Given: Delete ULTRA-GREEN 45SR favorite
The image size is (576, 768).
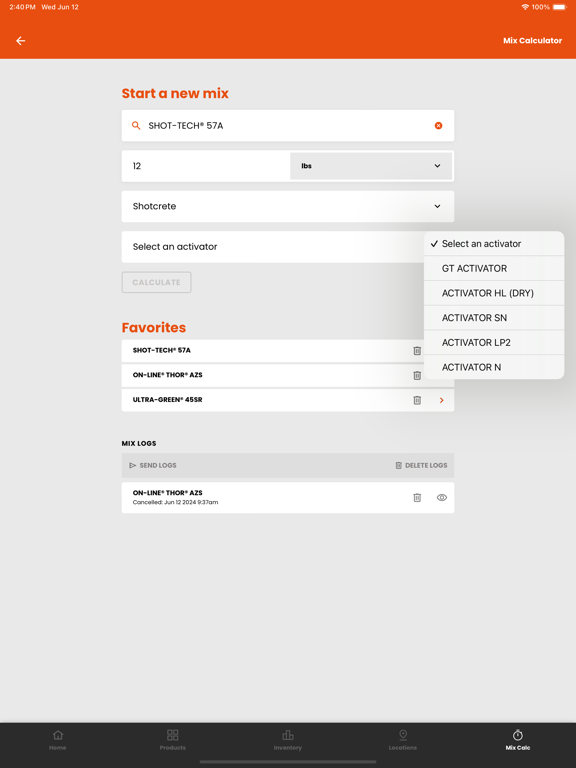Looking at the screenshot, I should point(417,400).
